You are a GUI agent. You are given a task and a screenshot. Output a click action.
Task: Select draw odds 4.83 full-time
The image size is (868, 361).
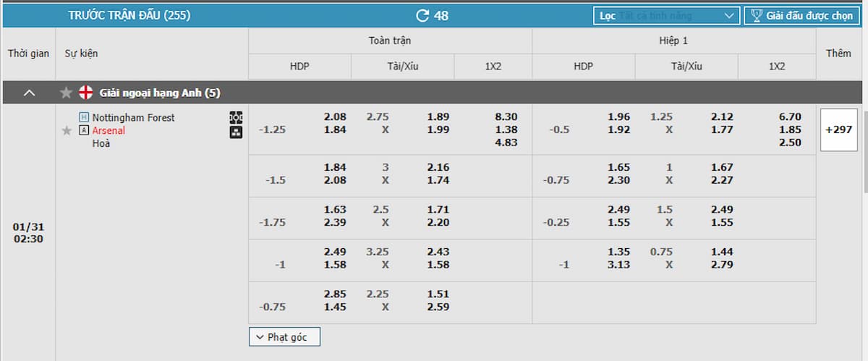pyautogui.click(x=506, y=143)
